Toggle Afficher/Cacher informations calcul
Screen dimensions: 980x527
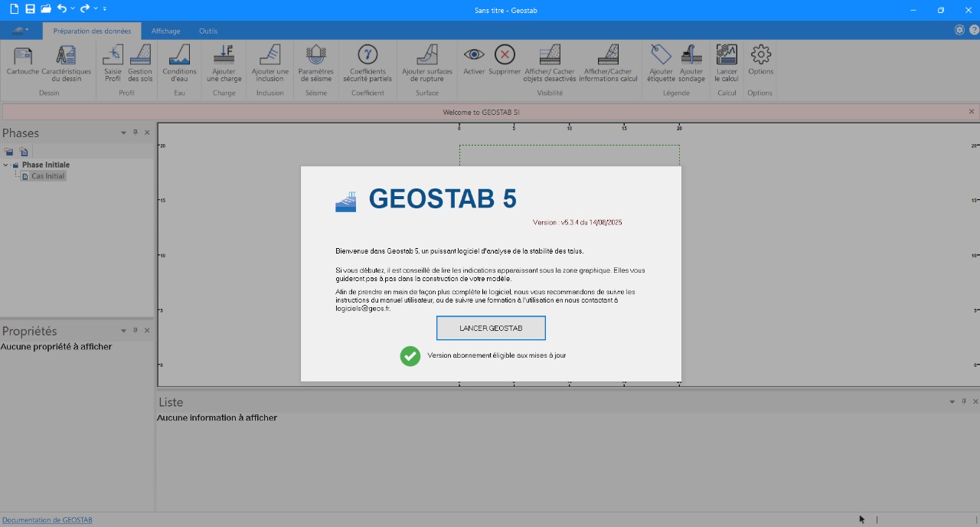pyautogui.click(x=608, y=63)
